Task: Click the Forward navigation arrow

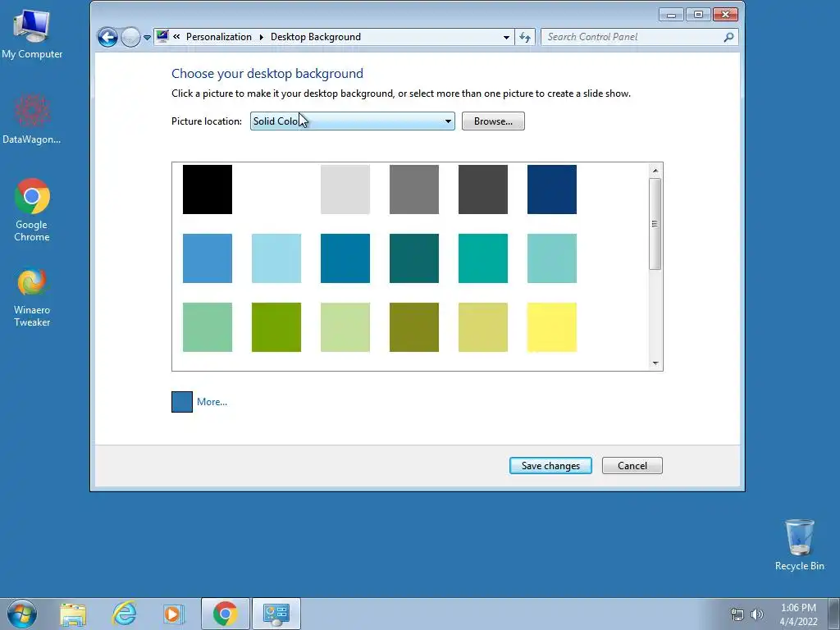Action: pyautogui.click(x=130, y=37)
